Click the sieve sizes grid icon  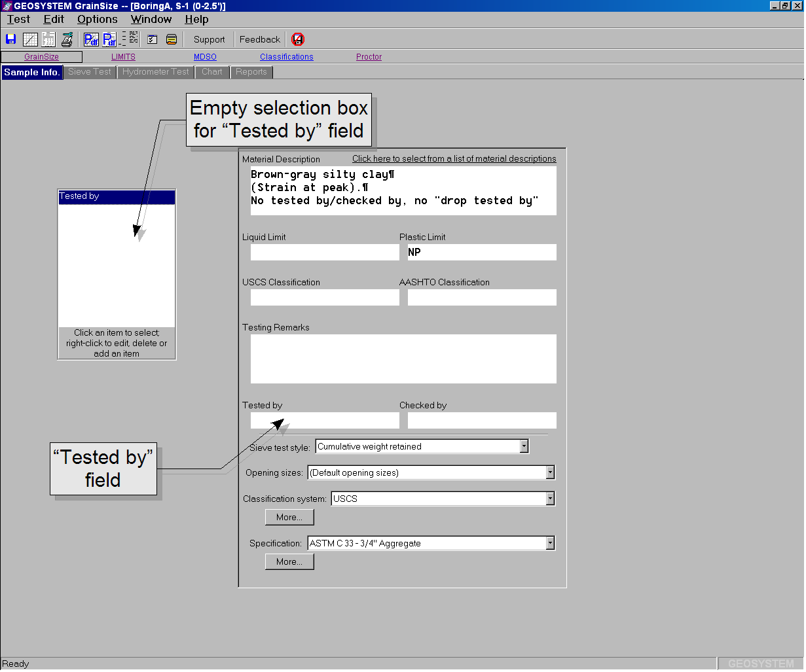click(130, 39)
